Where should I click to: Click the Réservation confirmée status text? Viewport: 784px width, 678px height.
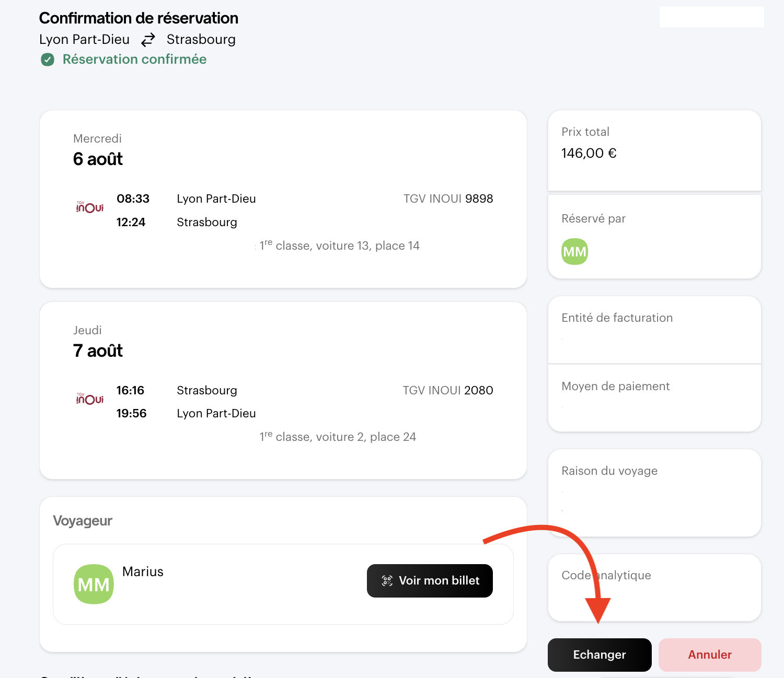pos(134,60)
